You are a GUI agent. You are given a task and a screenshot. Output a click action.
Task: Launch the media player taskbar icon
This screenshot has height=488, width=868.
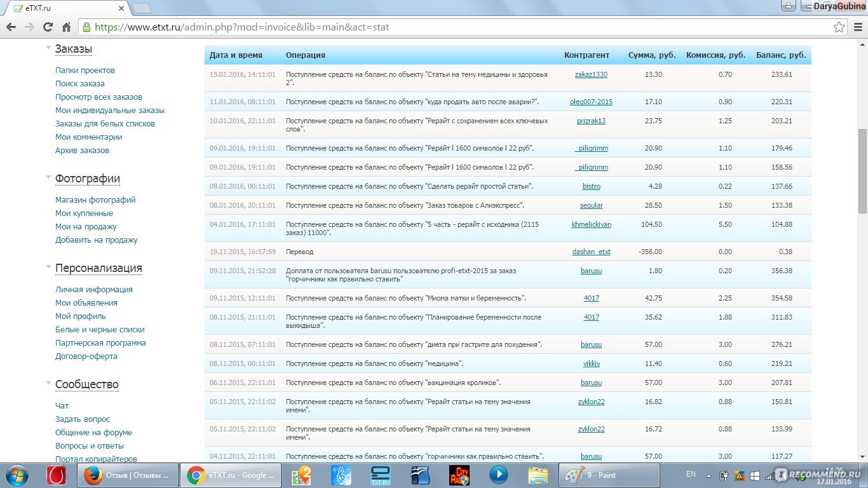tap(499, 475)
